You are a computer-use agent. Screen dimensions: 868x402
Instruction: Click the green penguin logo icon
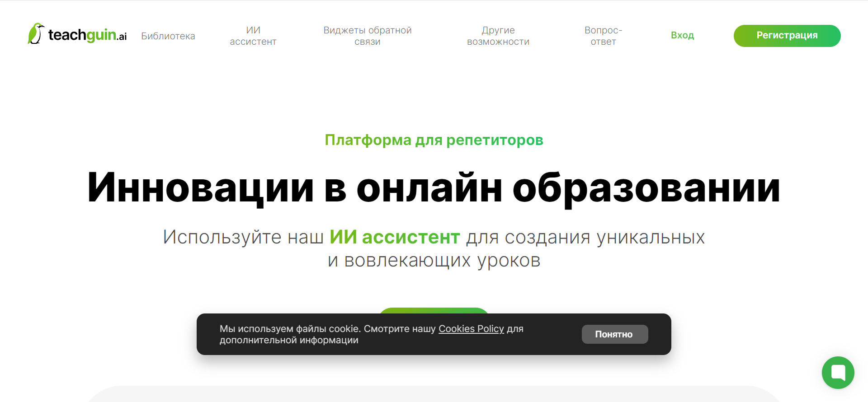pos(36,34)
